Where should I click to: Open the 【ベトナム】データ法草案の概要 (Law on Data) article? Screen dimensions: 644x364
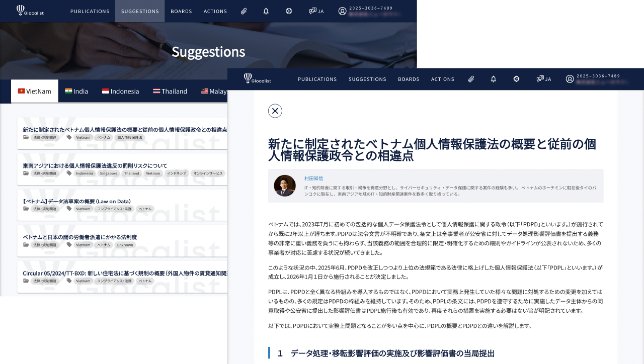(76, 202)
